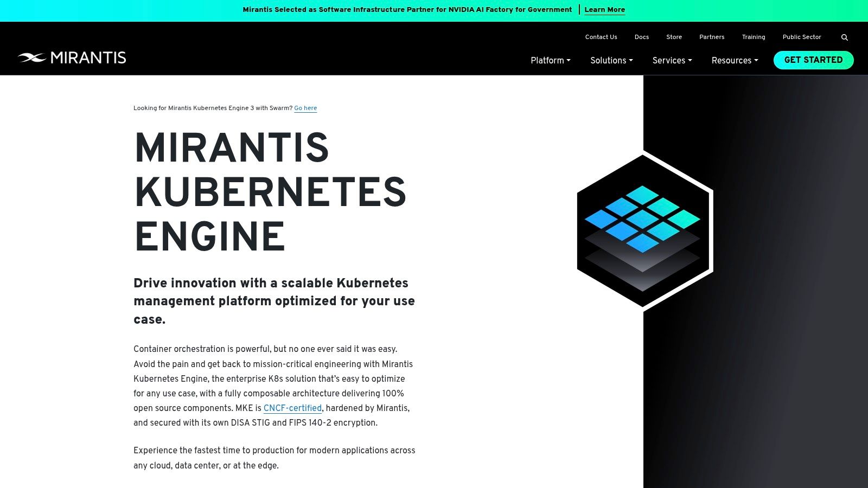Select Training in the header navigation
868x488 pixels.
click(x=754, y=37)
